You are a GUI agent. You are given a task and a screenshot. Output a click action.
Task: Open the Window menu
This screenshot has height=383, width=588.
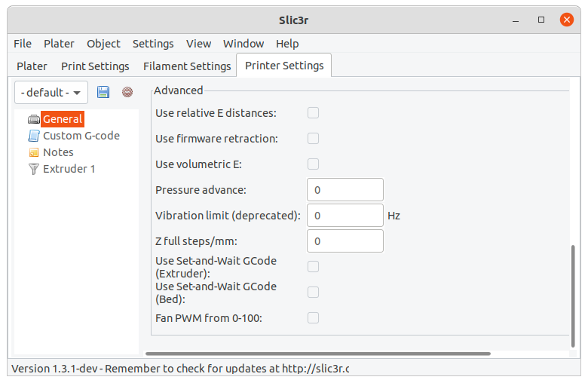click(243, 44)
